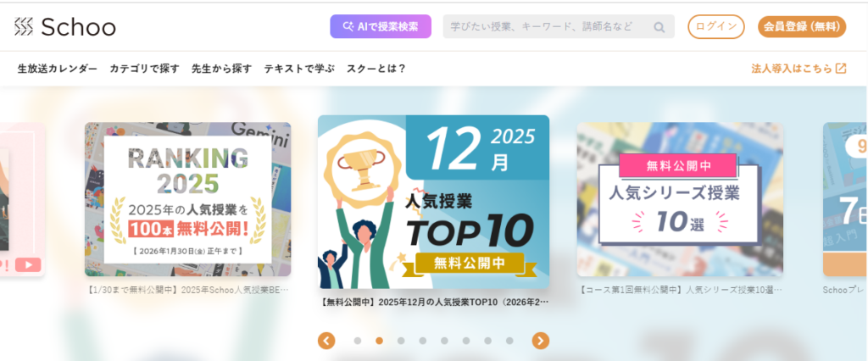Open 人気シリーズ授業10選 banner
The image size is (868, 361).
coord(680,199)
